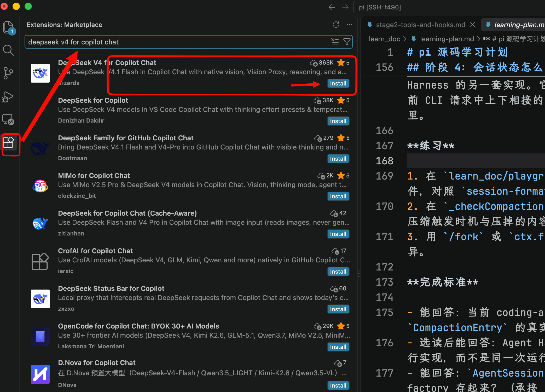Click line number 168 in editor gutter
This screenshot has width=545, height=392.
pos(384,161)
